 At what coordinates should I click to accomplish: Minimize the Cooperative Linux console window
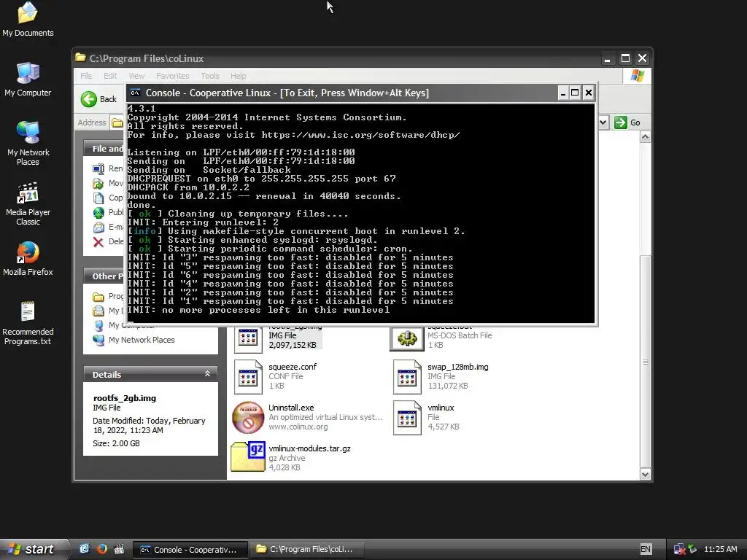pos(562,93)
